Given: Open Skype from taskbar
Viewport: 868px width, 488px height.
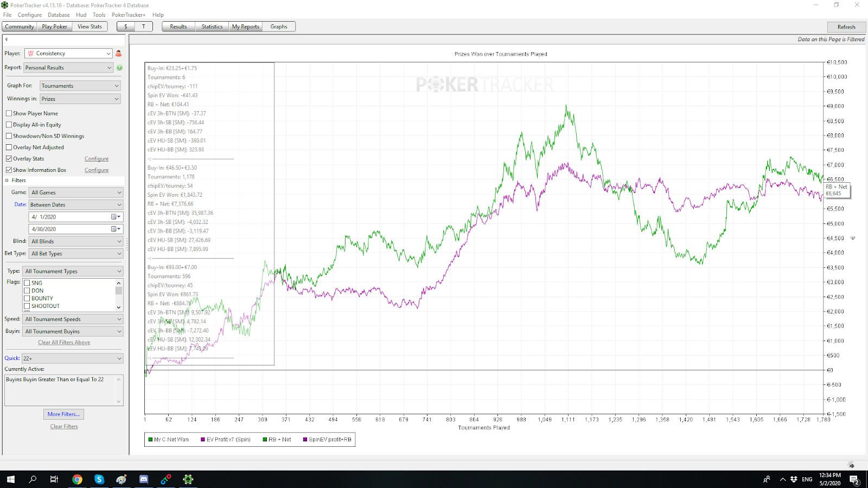Looking at the screenshot, I should 99,479.
